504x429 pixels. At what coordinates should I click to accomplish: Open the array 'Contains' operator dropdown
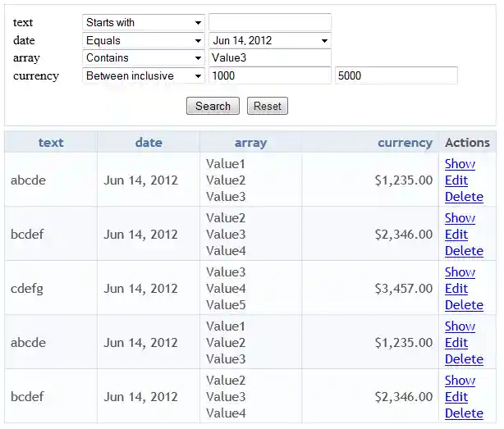[144, 58]
